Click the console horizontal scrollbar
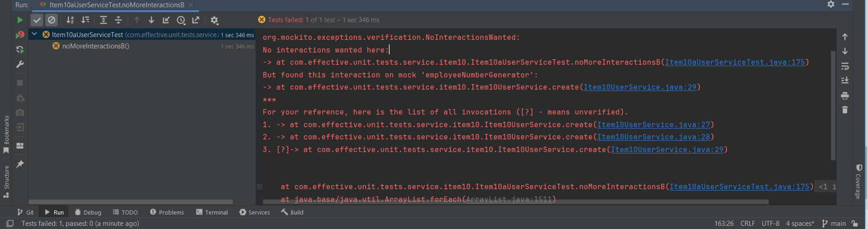 pyautogui.click(x=515, y=202)
